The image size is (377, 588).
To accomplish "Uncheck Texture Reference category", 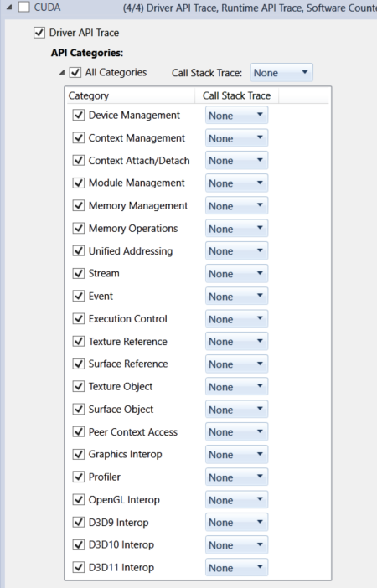I will (78, 341).
